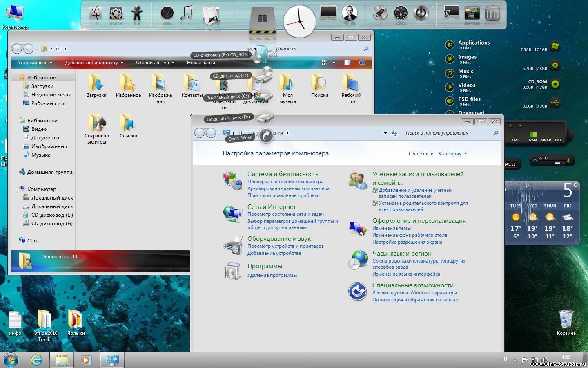
Task: Open the power button dock icon
Action: (x=421, y=13)
